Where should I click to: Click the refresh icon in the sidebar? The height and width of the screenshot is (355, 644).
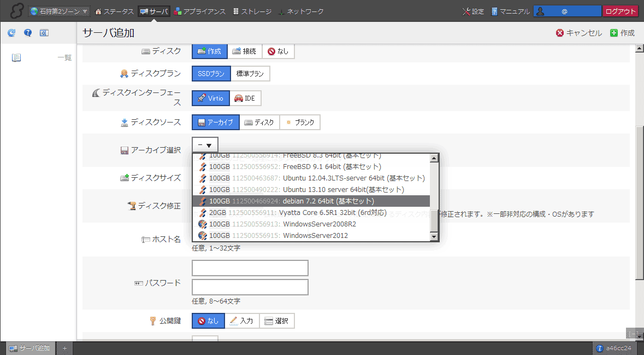11,33
